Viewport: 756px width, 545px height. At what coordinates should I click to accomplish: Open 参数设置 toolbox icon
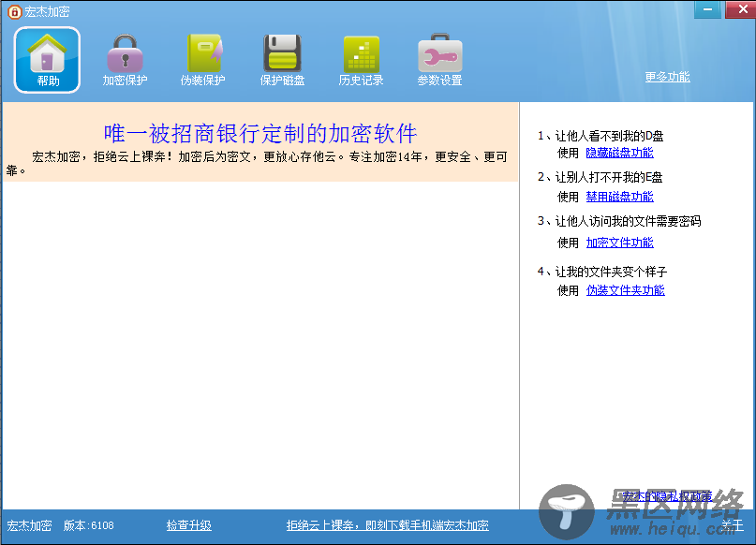(439, 60)
